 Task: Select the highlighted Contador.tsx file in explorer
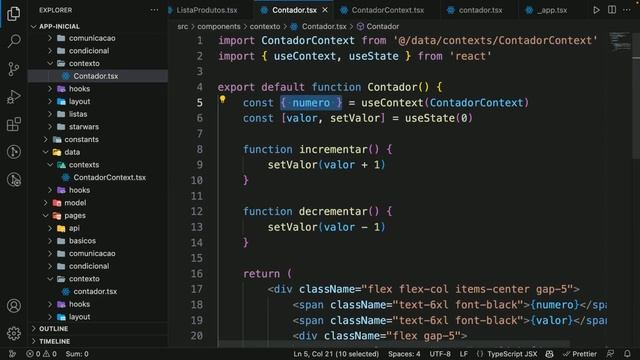96,76
